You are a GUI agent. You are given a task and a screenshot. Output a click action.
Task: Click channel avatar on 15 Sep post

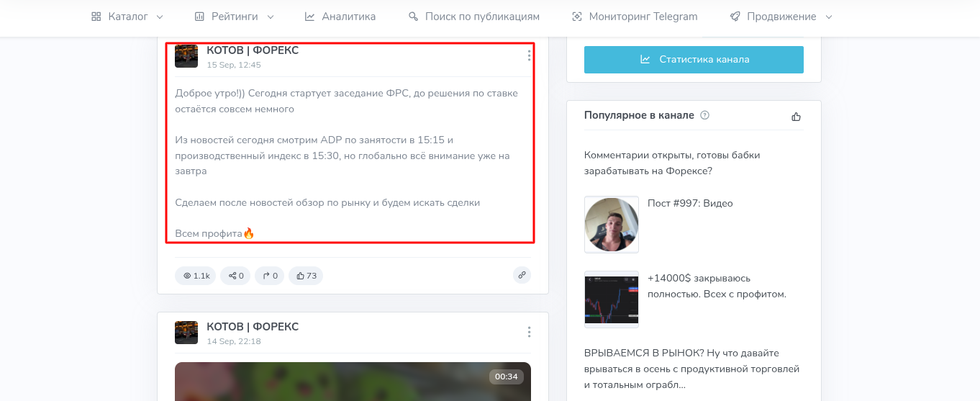coord(186,56)
